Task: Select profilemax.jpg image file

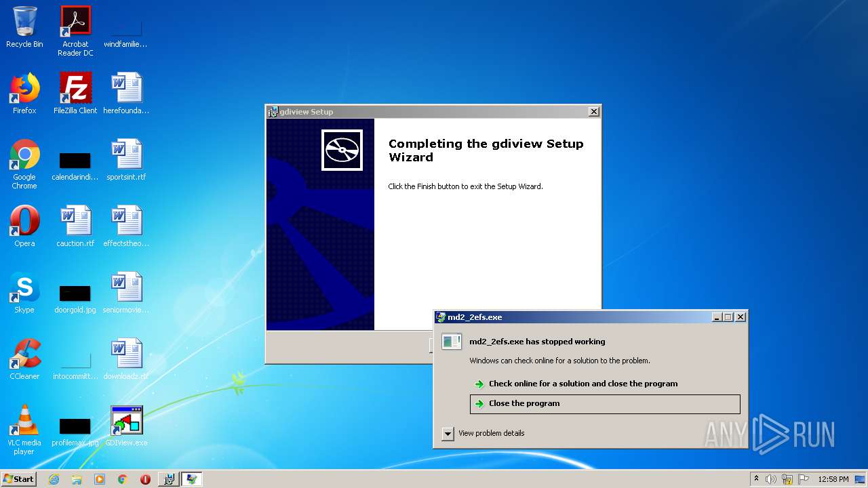Action: [x=75, y=431]
